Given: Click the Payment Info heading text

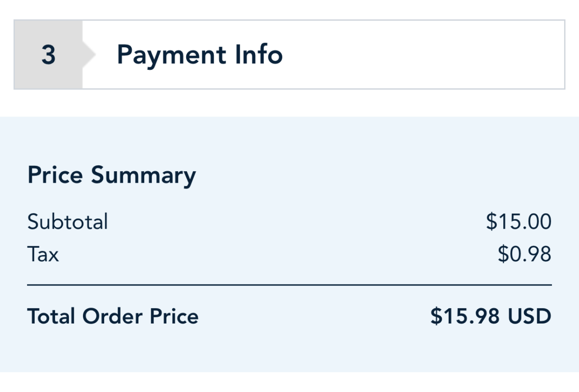Looking at the screenshot, I should (200, 55).
